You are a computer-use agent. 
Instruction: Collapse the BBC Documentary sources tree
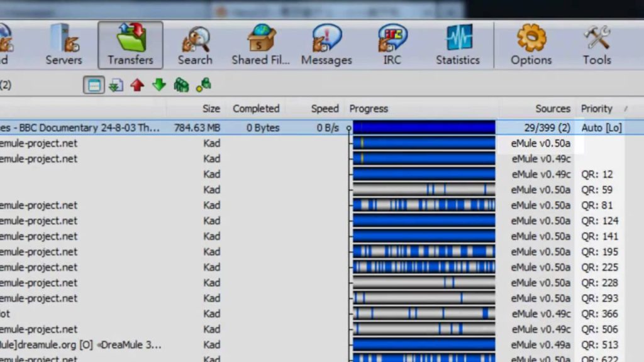[x=349, y=128]
